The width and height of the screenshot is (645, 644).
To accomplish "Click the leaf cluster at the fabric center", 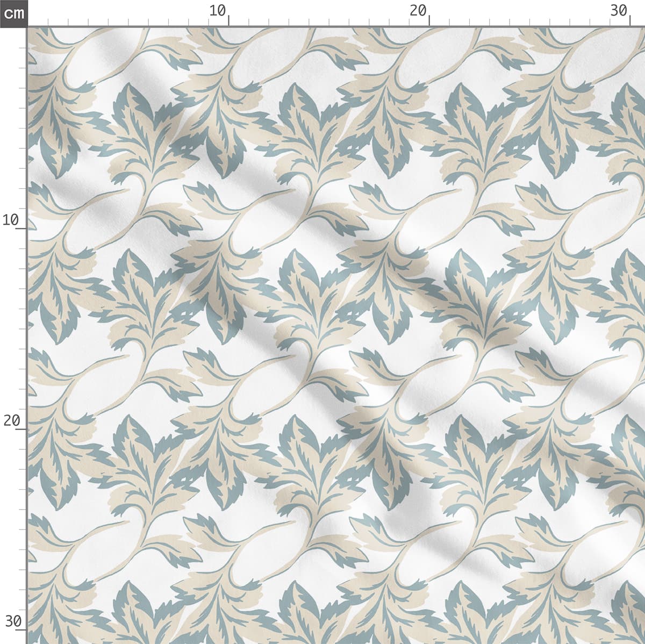I will point(317,301).
